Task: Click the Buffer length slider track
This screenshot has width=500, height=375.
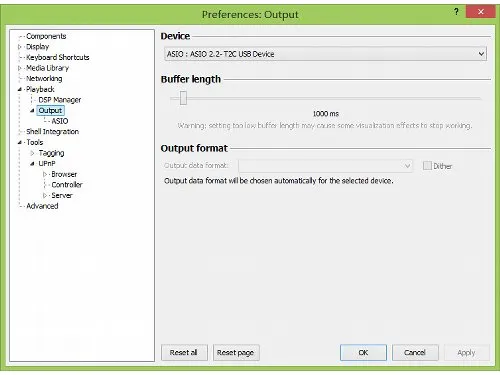Action: pyautogui.click(x=325, y=98)
